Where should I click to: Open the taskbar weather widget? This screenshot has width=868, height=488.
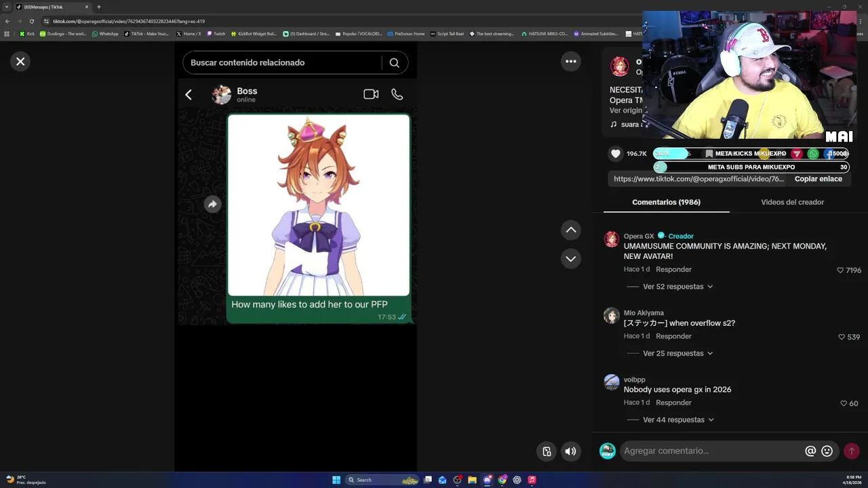click(x=26, y=480)
